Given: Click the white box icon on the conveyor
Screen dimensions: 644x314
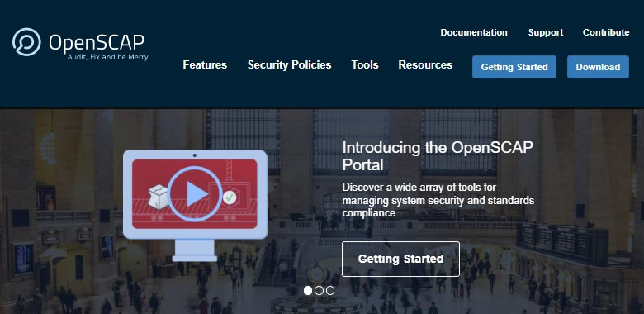Looking at the screenshot, I should (x=159, y=197).
